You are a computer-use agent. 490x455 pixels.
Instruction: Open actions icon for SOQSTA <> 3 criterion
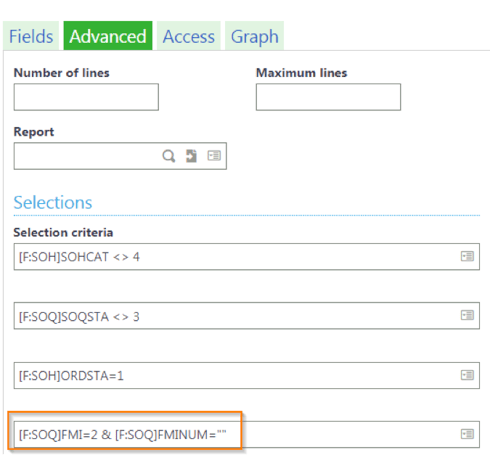coord(467,315)
